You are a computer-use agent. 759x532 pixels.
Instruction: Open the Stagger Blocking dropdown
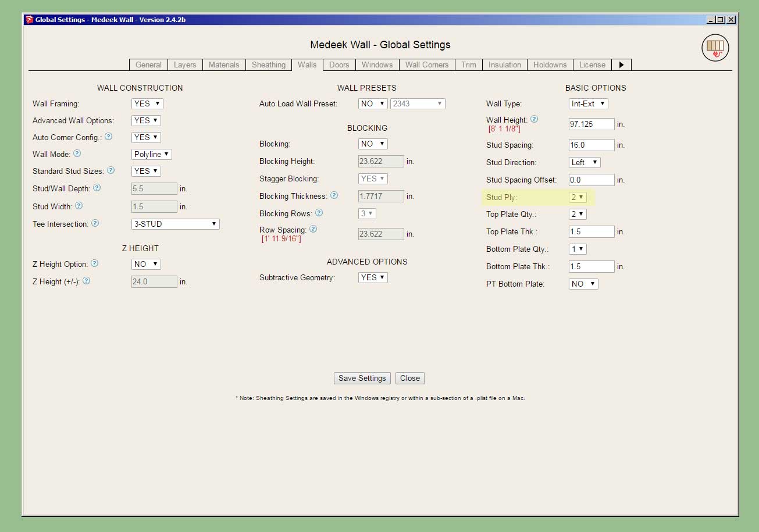click(x=373, y=178)
